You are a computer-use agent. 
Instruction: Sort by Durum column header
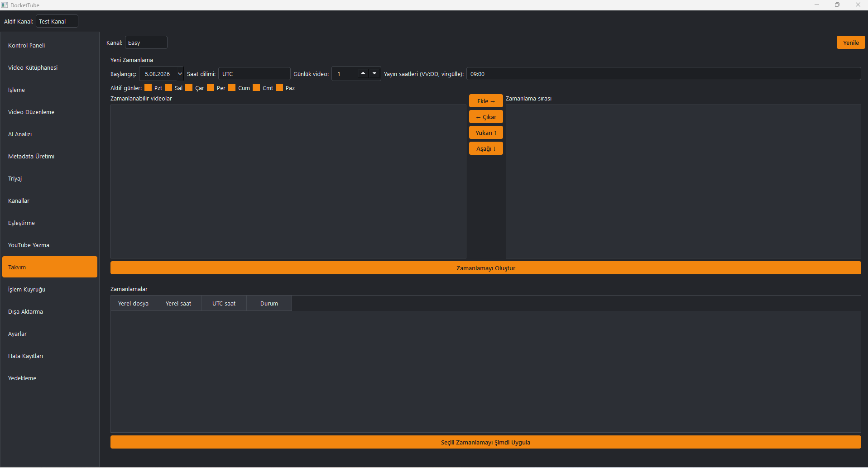pos(269,303)
